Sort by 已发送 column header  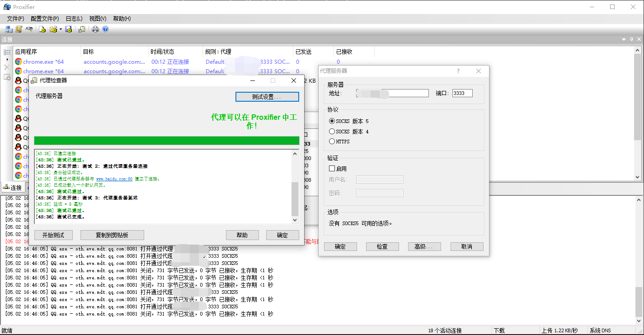click(x=314, y=52)
